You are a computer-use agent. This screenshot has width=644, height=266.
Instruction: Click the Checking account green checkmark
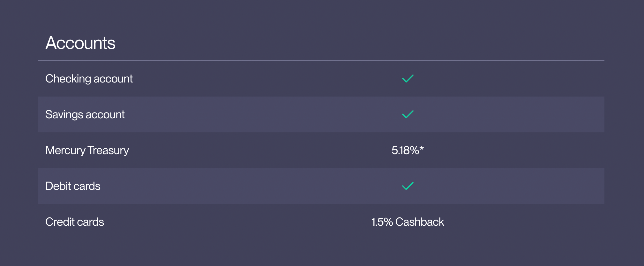tap(408, 79)
